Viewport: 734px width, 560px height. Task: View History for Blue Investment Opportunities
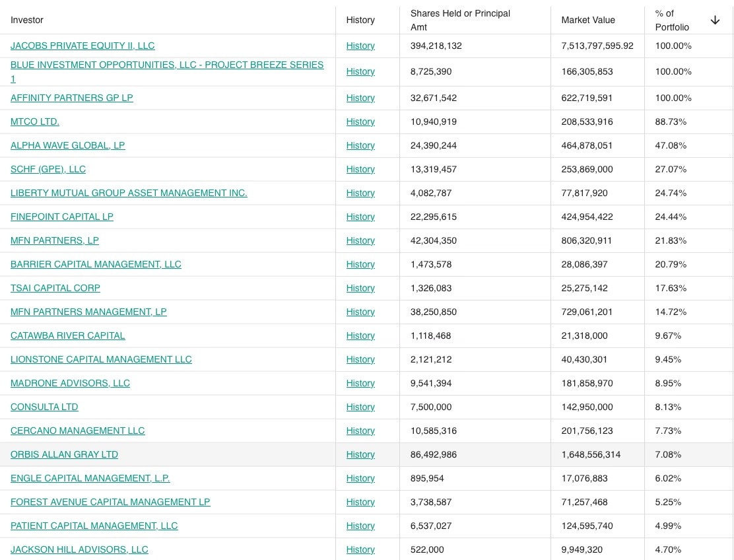point(360,71)
